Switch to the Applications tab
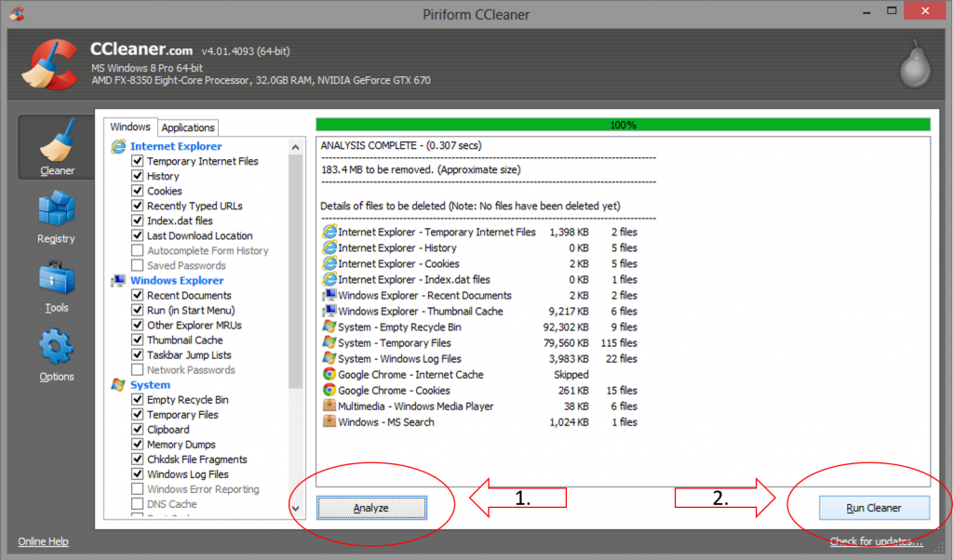The width and height of the screenshot is (953, 560). click(188, 127)
